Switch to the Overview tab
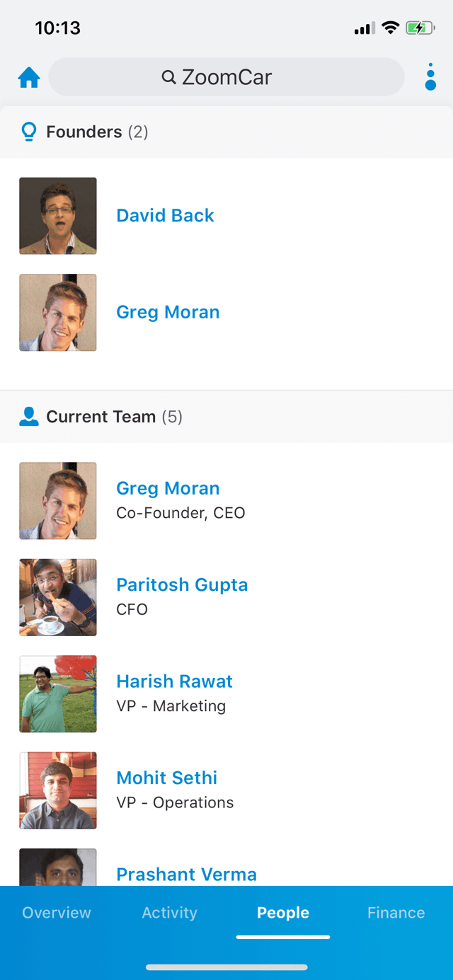 point(57,913)
